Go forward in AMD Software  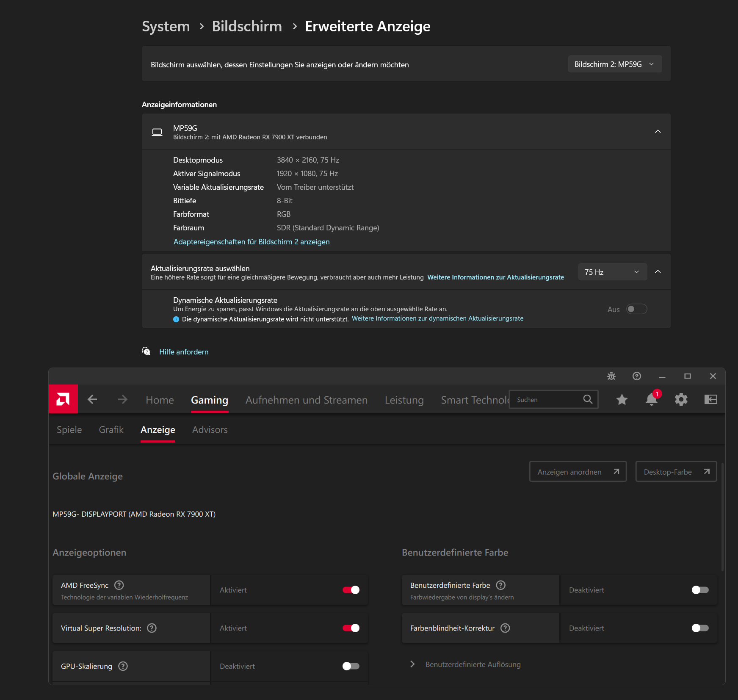click(123, 399)
